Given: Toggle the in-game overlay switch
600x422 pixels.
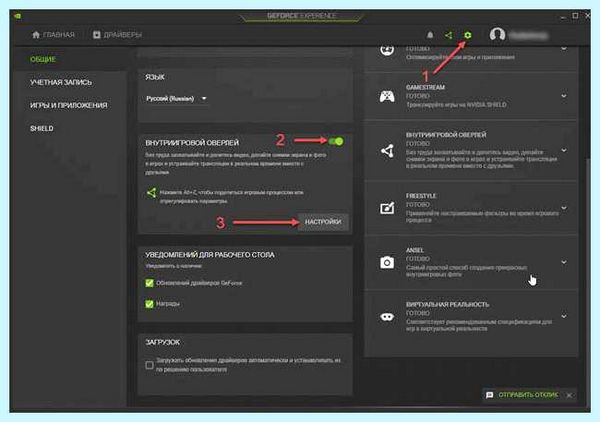Looking at the screenshot, I should tap(336, 141).
